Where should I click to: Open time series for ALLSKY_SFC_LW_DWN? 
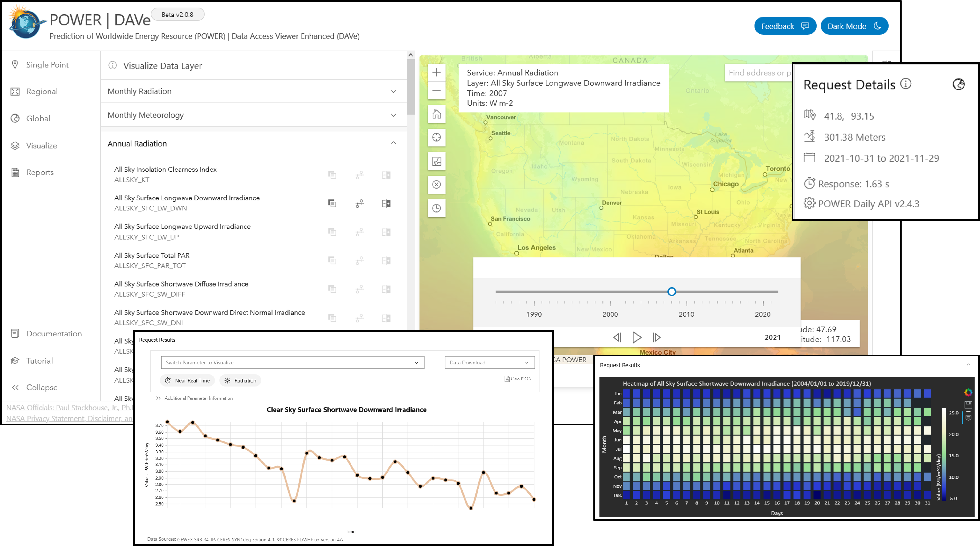(359, 203)
